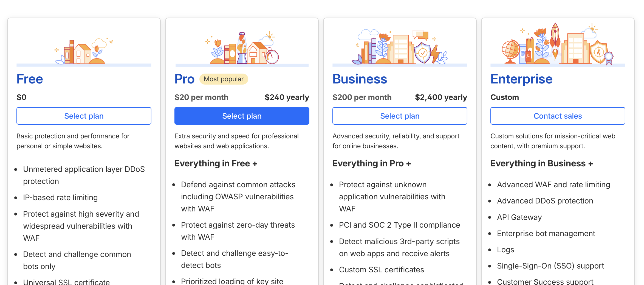Click the lava lamp in the Pro illustration

pyautogui.click(x=242, y=48)
